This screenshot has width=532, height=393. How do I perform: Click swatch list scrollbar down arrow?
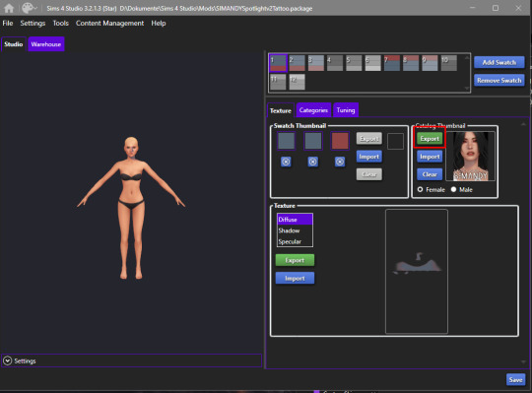467,89
